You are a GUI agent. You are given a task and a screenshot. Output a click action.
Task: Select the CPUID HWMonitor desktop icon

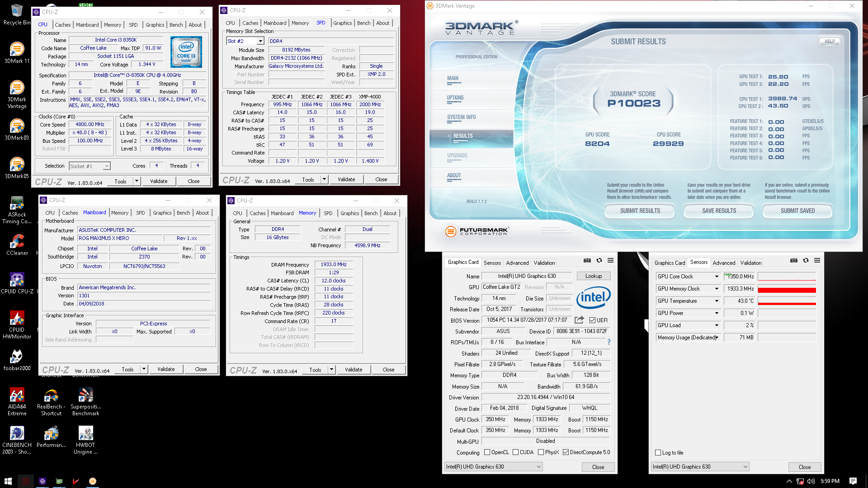pos(17,325)
